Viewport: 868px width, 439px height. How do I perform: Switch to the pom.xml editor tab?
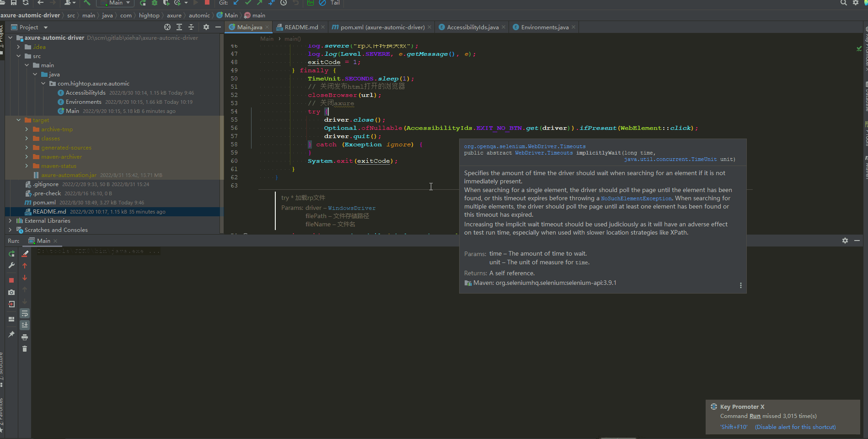[x=381, y=27]
